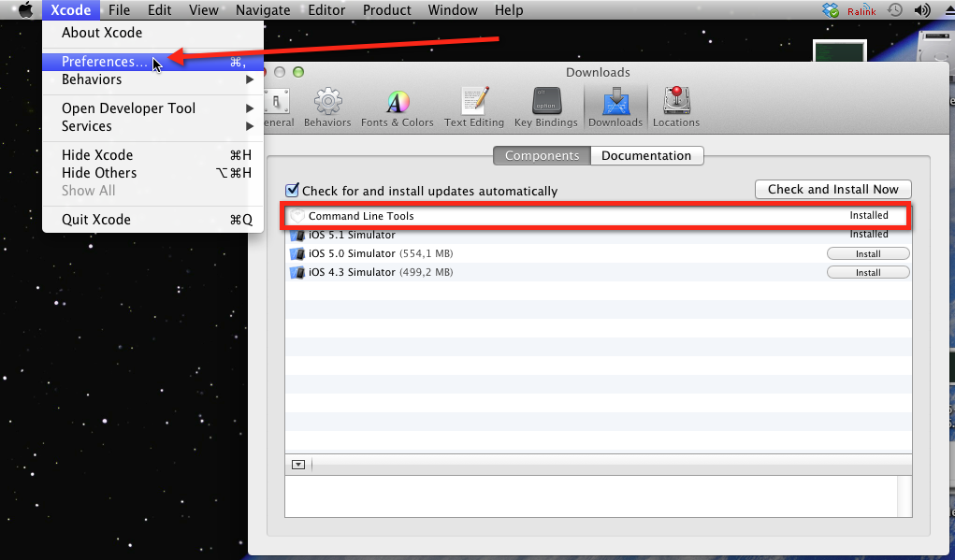Switch to the Documentation tab
The height and width of the screenshot is (560, 955).
click(x=646, y=156)
